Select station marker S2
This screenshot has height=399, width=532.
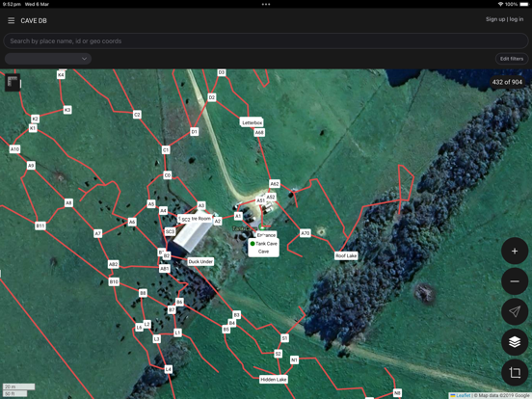(x=278, y=354)
